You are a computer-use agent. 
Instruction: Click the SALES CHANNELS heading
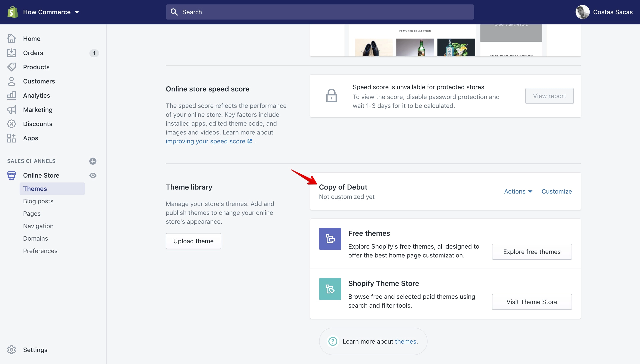point(31,161)
